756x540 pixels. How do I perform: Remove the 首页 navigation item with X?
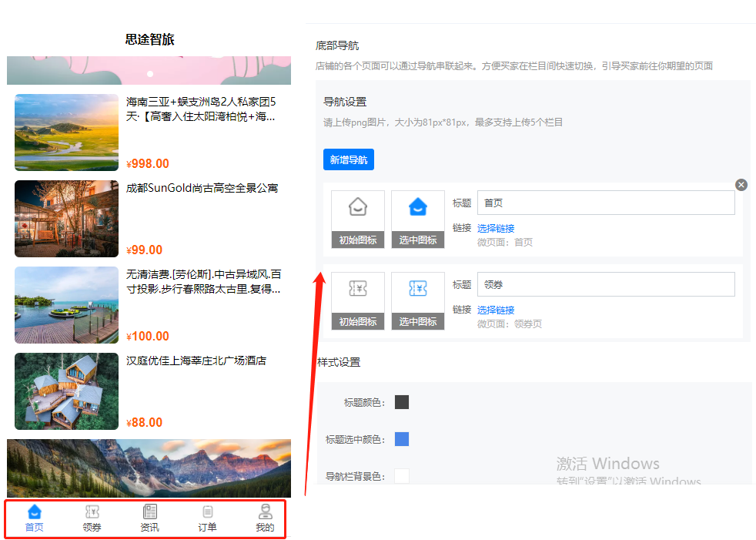(741, 185)
